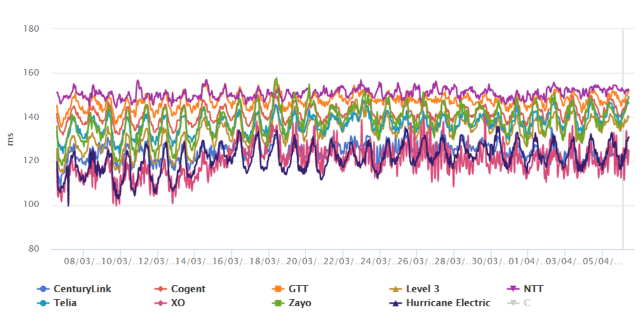Click the 03/04 x-axis date label

[x=564, y=261]
